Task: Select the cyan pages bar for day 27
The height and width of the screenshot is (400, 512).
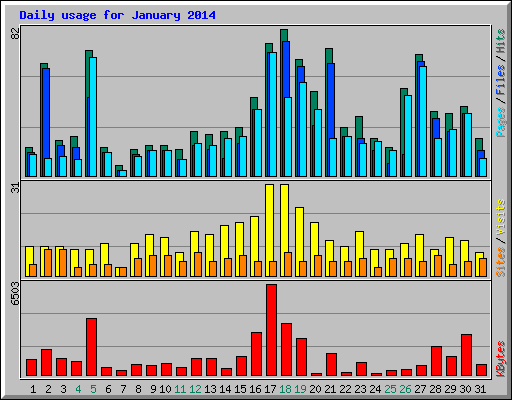Action: click(423, 122)
